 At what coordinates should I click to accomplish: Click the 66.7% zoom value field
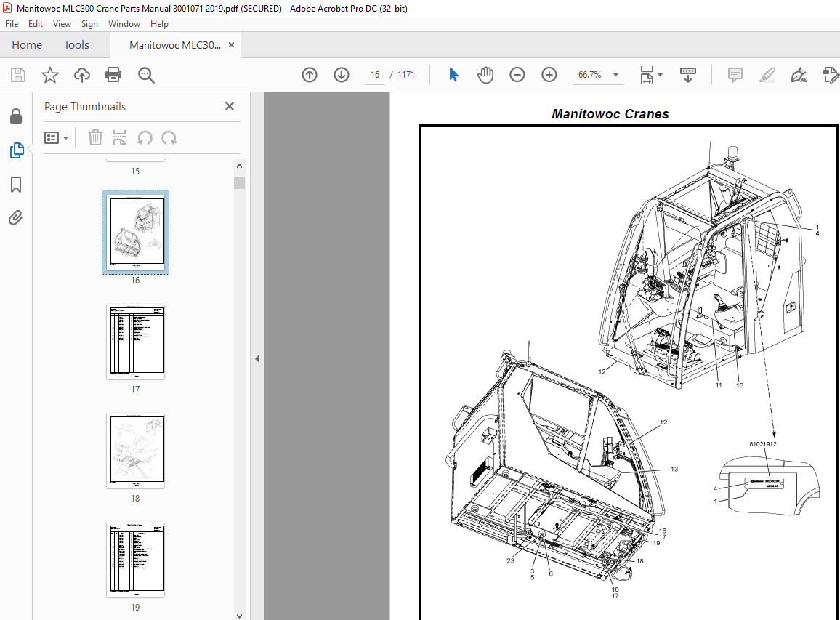click(x=590, y=75)
